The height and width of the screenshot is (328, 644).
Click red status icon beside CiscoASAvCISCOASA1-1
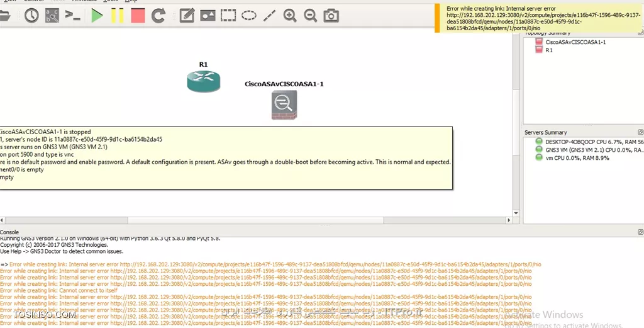539,42
